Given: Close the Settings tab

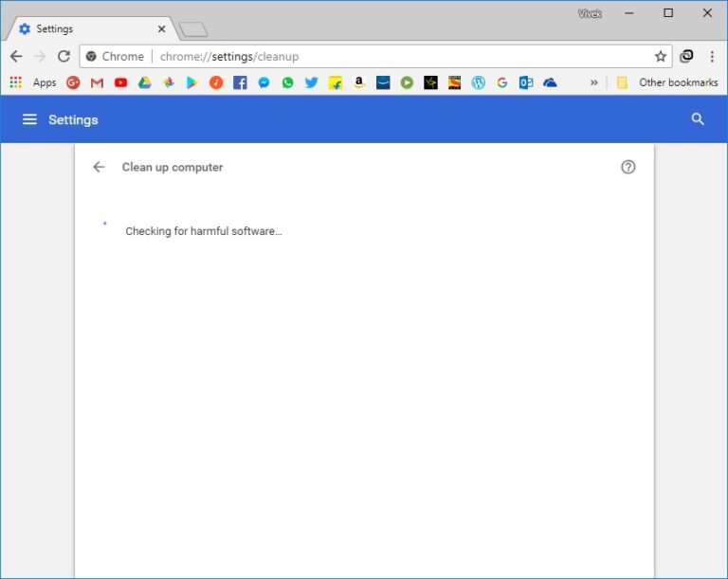Looking at the screenshot, I should 161,28.
